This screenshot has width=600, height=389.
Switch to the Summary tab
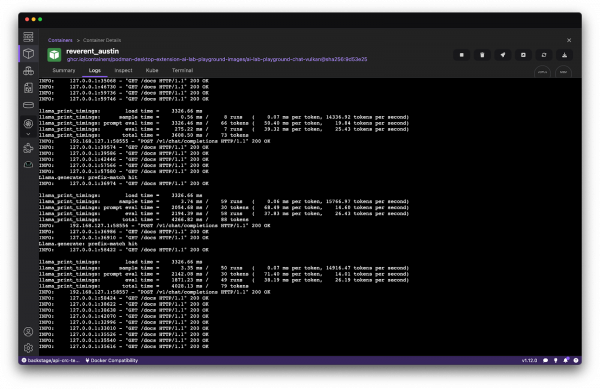point(64,70)
